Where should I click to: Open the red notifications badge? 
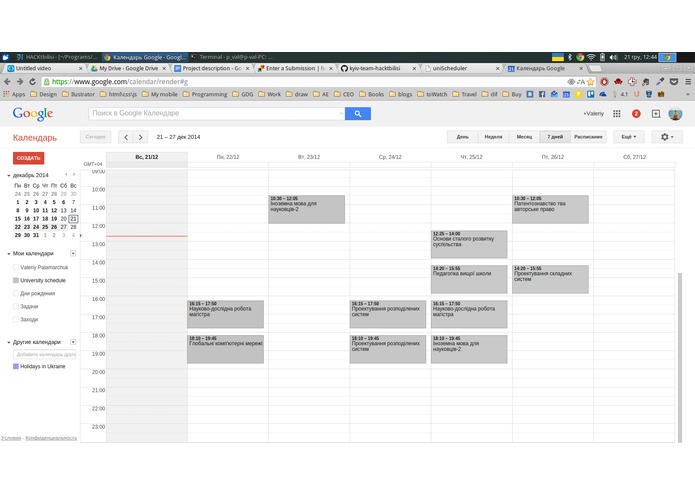coord(636,114)
